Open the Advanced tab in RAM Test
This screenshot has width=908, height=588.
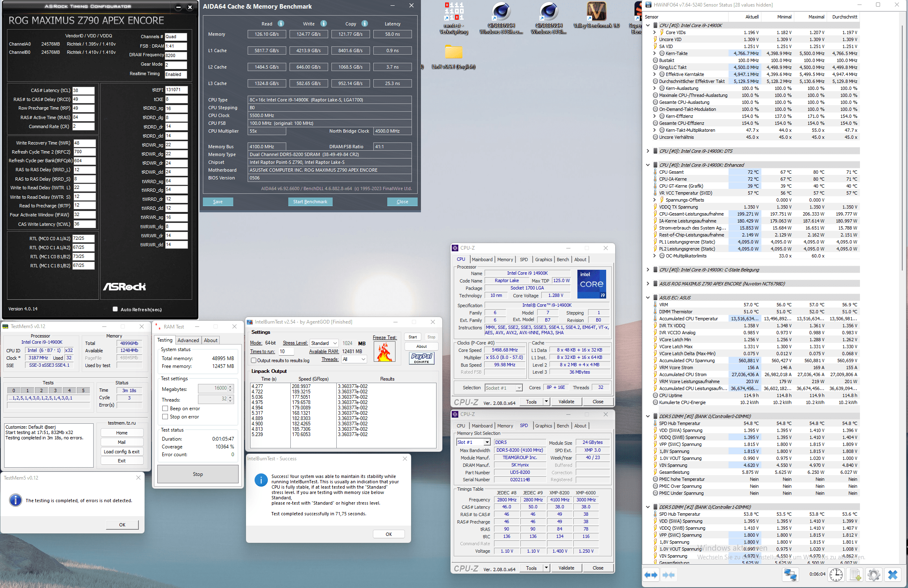(188, 340)
